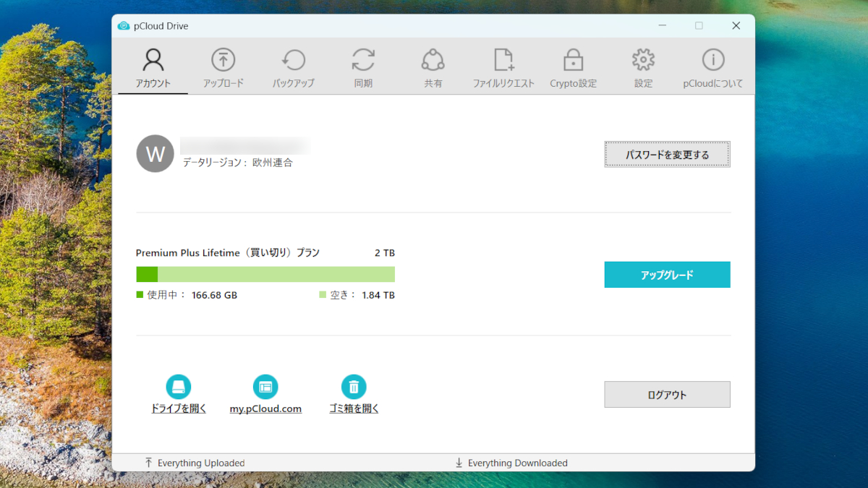Select the バックアップ (Backup) icon
This screenshot has width=868, height=488.
(293, 60)
